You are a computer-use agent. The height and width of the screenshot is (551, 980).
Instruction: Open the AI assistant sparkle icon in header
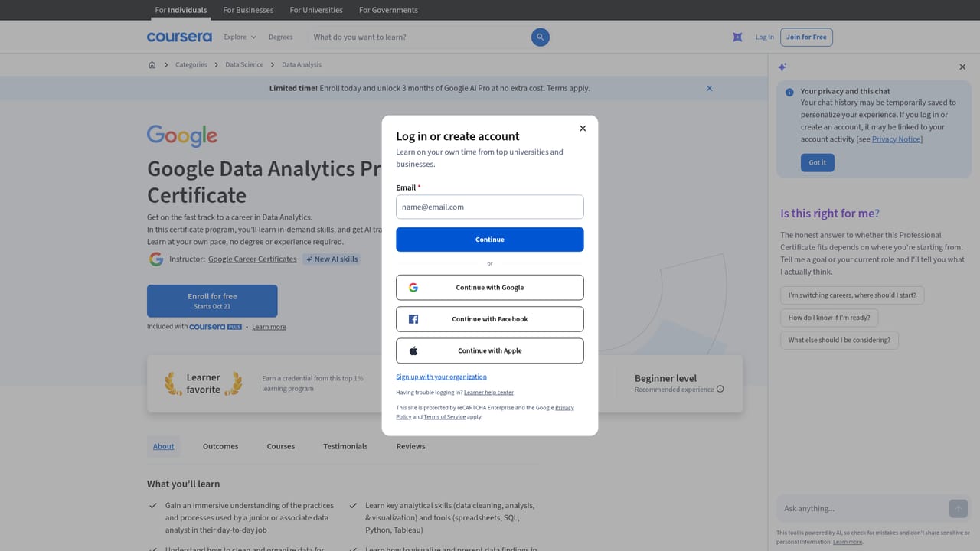[x=737, y=37]
